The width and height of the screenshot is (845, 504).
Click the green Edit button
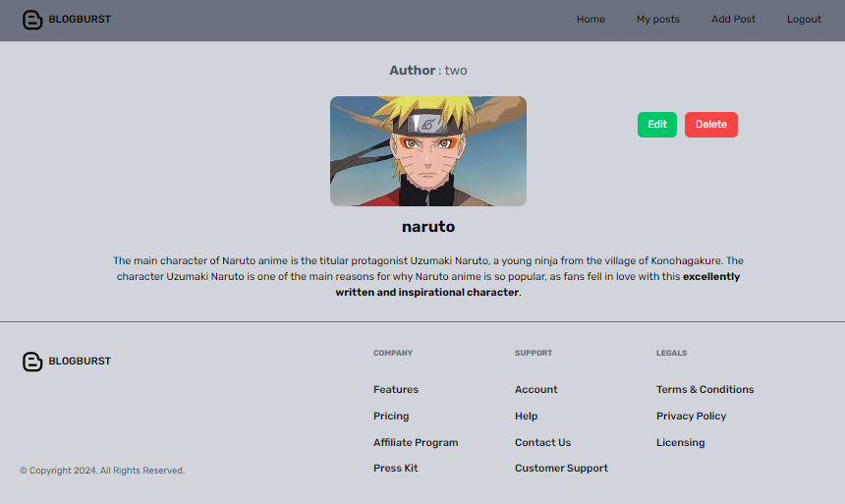(657, 125)
